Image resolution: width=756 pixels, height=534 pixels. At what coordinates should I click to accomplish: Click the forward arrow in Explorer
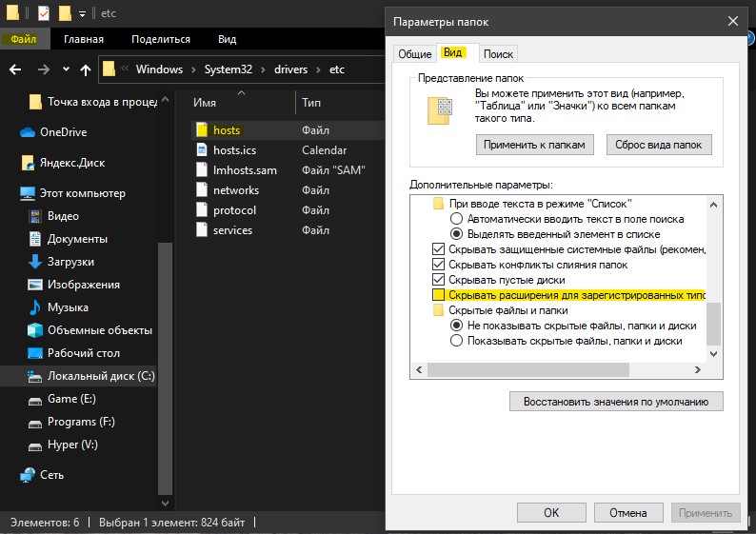tap(44, 69)
